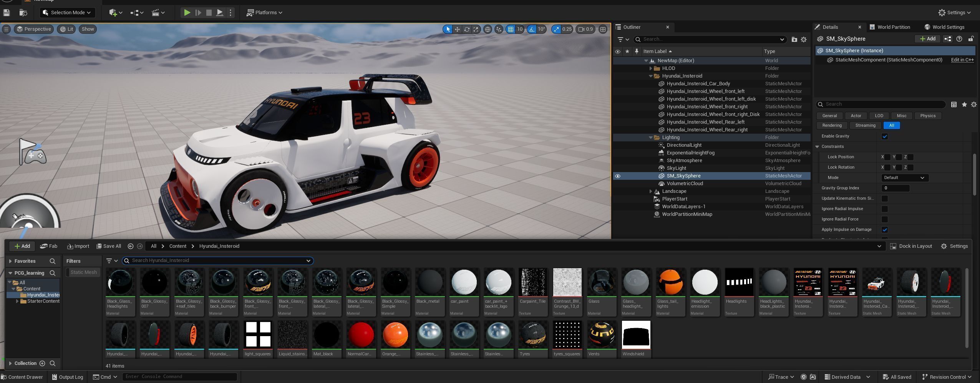The image size is (980, 383).
Task: Open the constraints Mode Default dropdown
Action: point(904,178)
